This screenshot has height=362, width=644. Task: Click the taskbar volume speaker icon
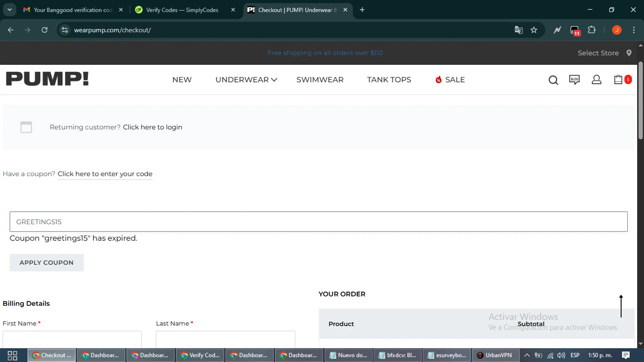tap(561, 356)
